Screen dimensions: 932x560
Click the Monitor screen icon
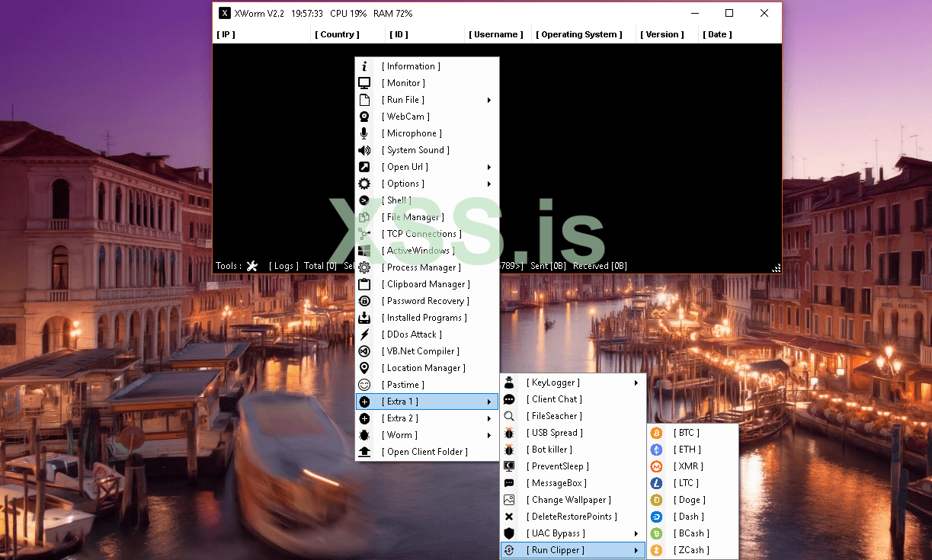point(364,83)
